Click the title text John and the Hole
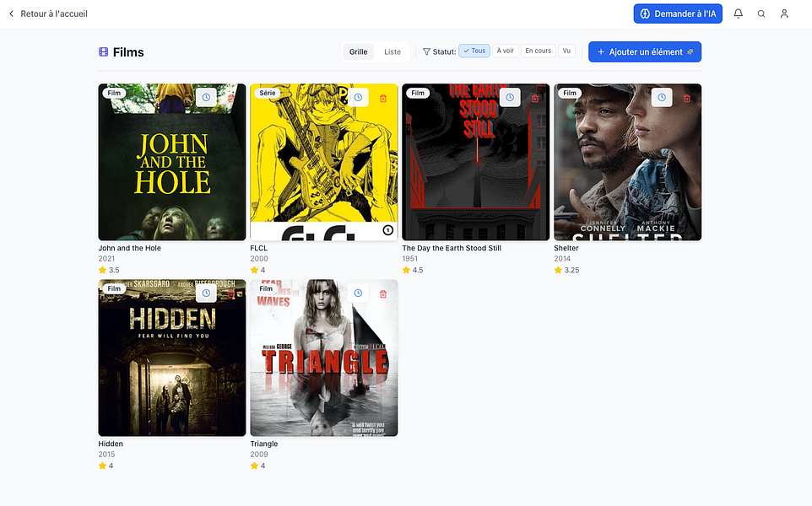Viewport: 812px width, 506px height. point(129,248)
